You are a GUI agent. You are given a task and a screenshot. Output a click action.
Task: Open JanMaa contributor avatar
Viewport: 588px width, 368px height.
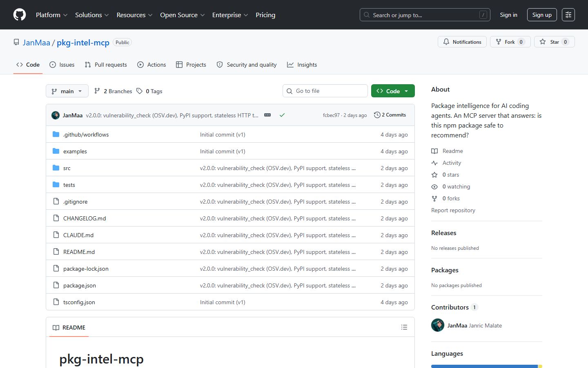point(438,325)
